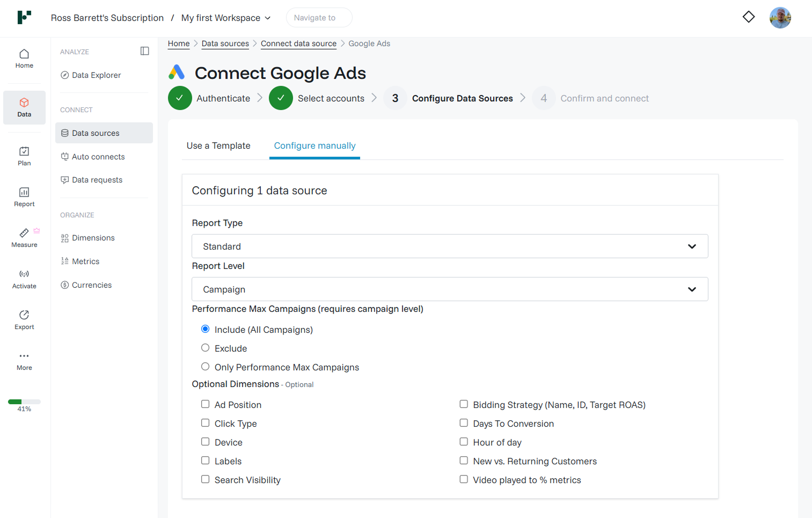Expand the My first Workspace switcher
Viewport: 812px width, 518px height.
coord(226,18)
